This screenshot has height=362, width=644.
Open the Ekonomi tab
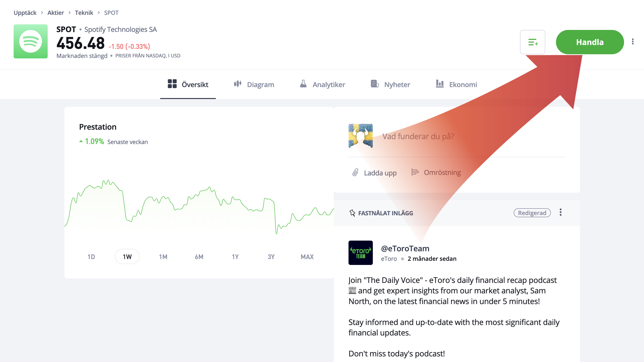[x=456, y=84]
